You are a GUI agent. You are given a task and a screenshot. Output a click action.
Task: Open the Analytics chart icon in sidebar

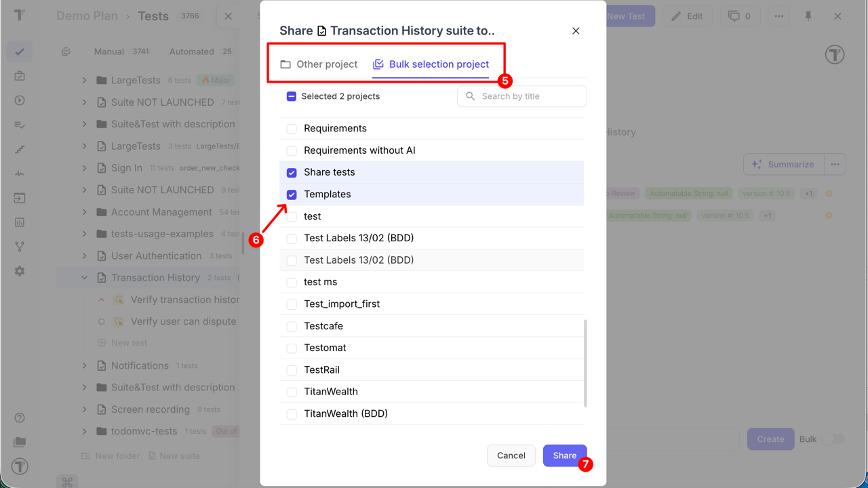point(20,222)
